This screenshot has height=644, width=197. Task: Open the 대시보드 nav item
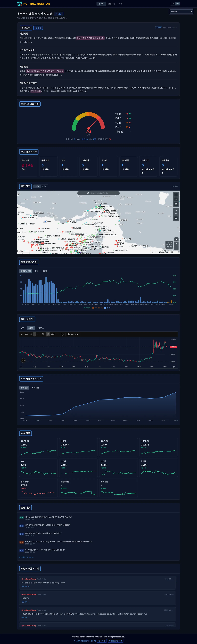(101, 4)
